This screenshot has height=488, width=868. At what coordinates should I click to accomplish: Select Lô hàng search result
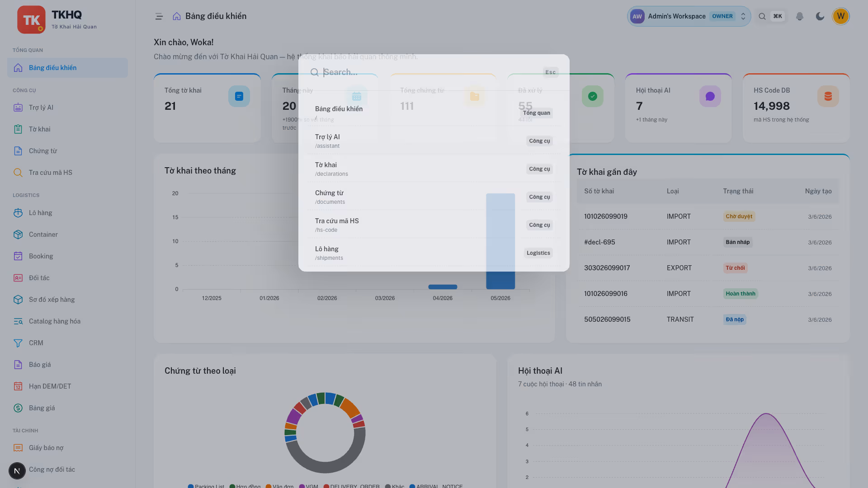(x=434, y=253)
